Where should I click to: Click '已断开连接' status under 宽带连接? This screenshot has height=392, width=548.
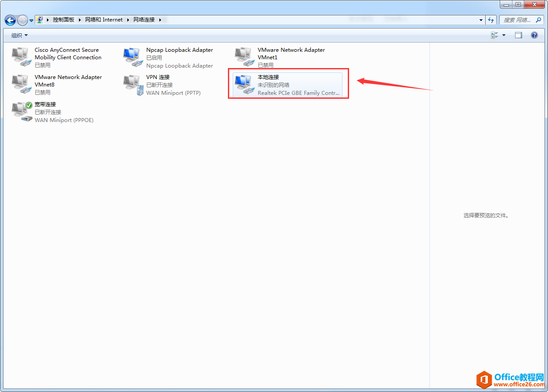(x=48, y=112)
